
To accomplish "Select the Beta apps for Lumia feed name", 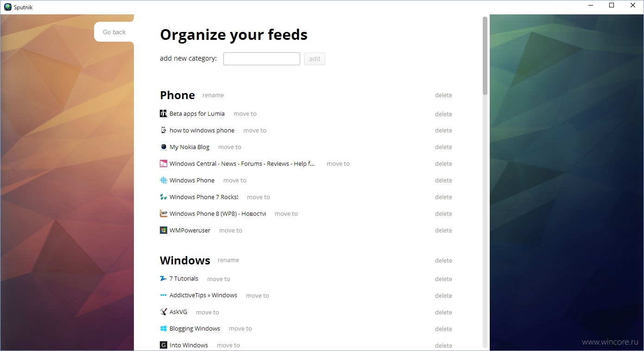I will [x=197, y=113].
